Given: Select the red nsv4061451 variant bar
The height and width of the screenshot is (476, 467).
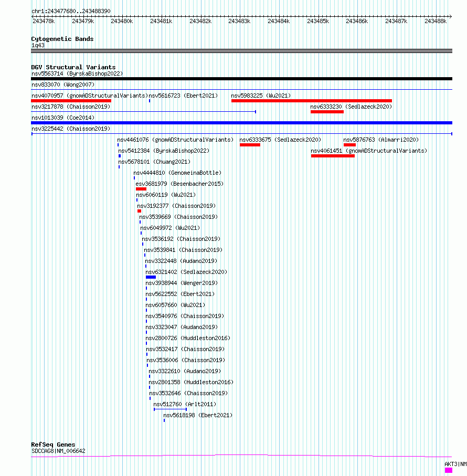Looking at the screenshot, I should tap(333, 156).
